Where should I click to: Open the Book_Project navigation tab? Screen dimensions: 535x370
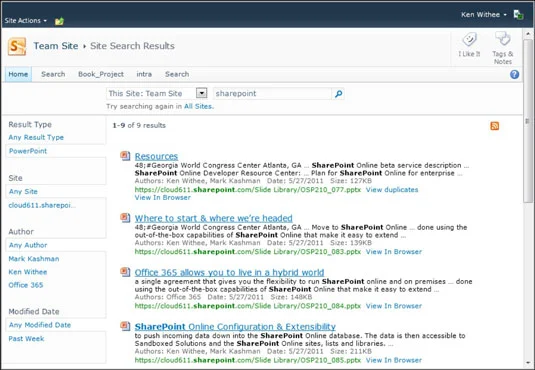tap(101, 74)
